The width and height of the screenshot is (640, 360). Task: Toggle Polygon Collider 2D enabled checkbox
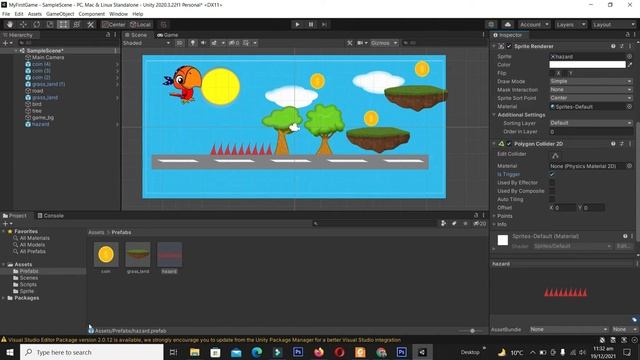pos(509,144)
